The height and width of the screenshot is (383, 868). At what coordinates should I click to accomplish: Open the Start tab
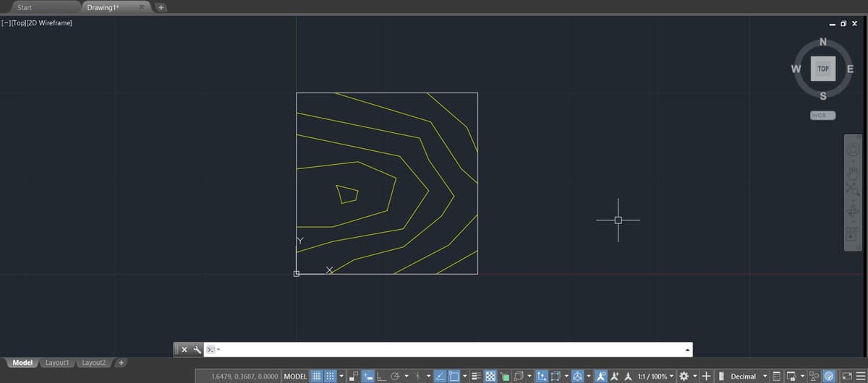pos(24,7)
